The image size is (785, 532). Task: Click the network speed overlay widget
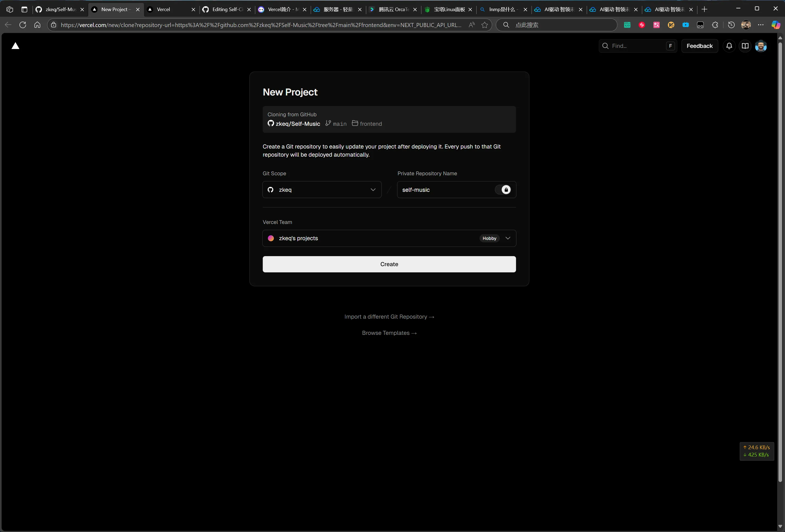(757, 451)
